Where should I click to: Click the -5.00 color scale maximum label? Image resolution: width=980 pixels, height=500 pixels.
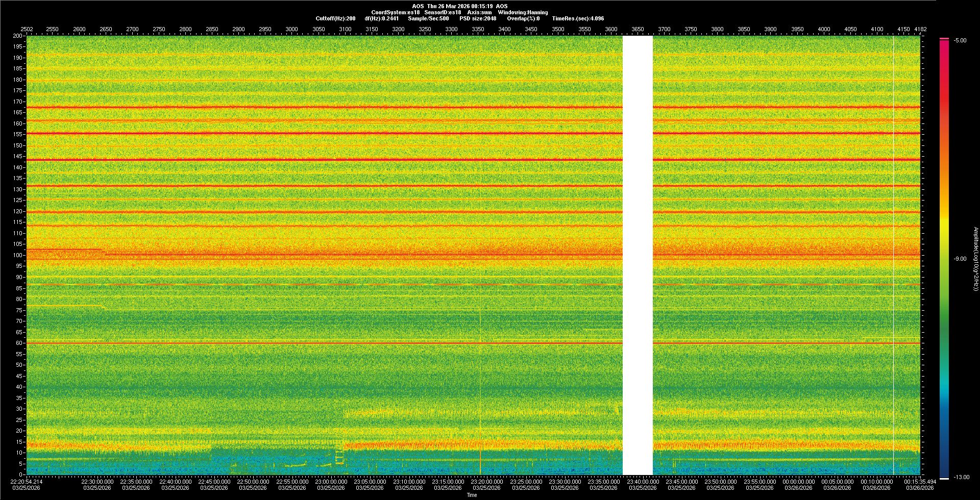pos(960,40)
